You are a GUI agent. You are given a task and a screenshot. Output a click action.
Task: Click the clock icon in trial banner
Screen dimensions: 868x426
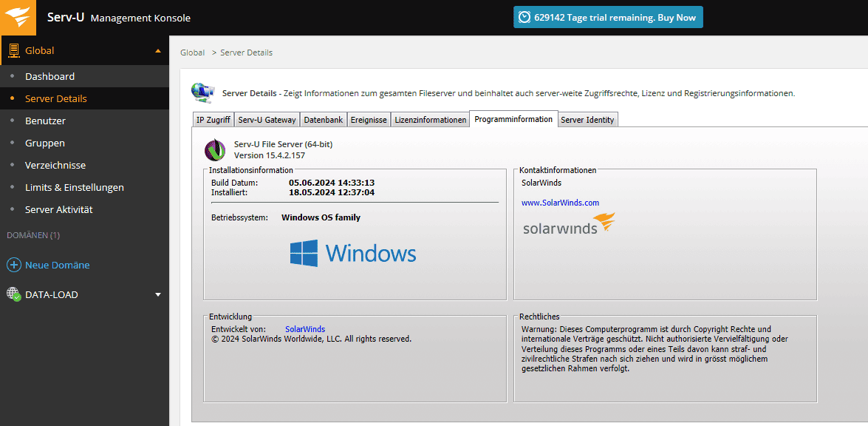point(524,17)
